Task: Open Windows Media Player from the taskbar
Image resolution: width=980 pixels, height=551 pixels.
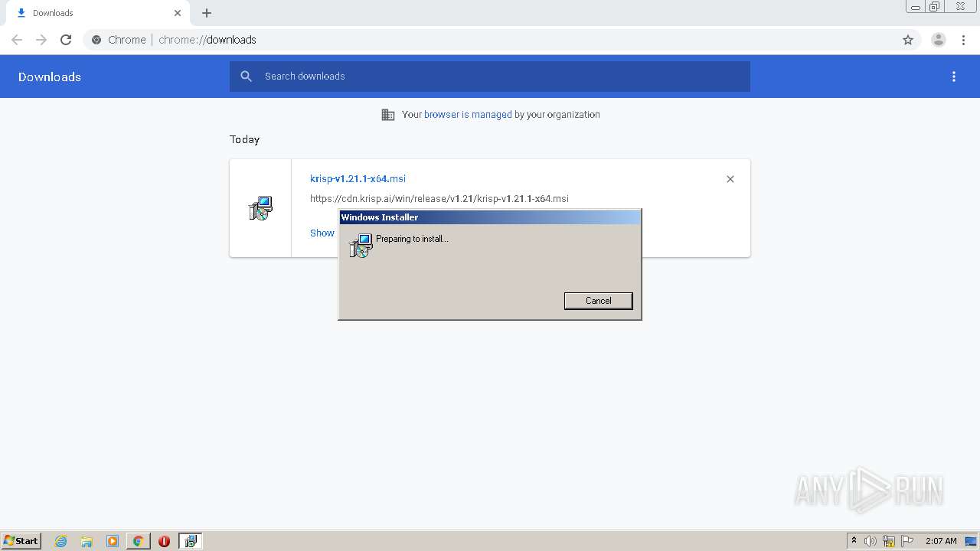Action: (113, 541)
